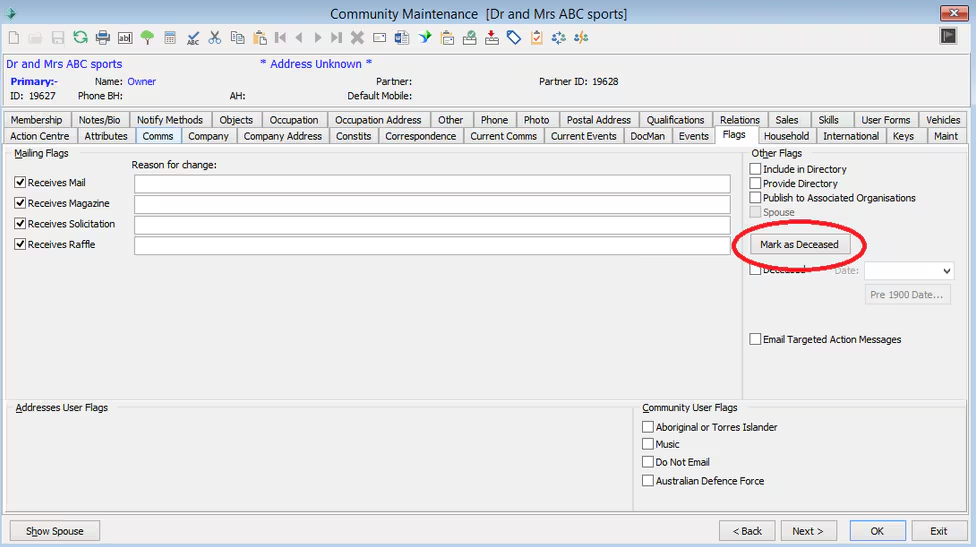Click the Owner name link

pos(142,82)
